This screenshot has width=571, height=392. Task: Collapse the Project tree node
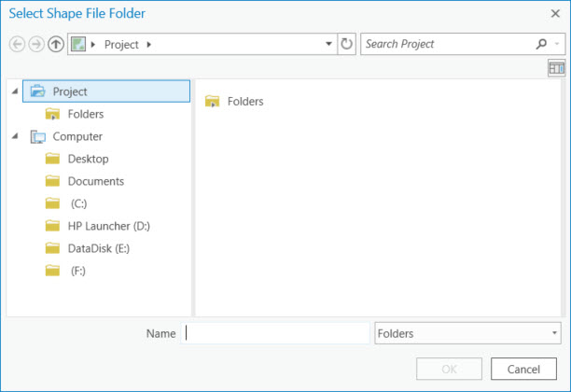[15, 91]
